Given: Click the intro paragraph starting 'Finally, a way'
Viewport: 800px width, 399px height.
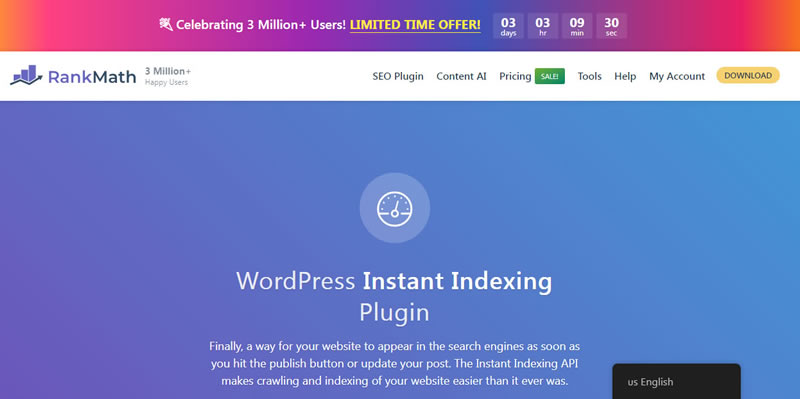Looking at the screenshot, I should (394, 364).
